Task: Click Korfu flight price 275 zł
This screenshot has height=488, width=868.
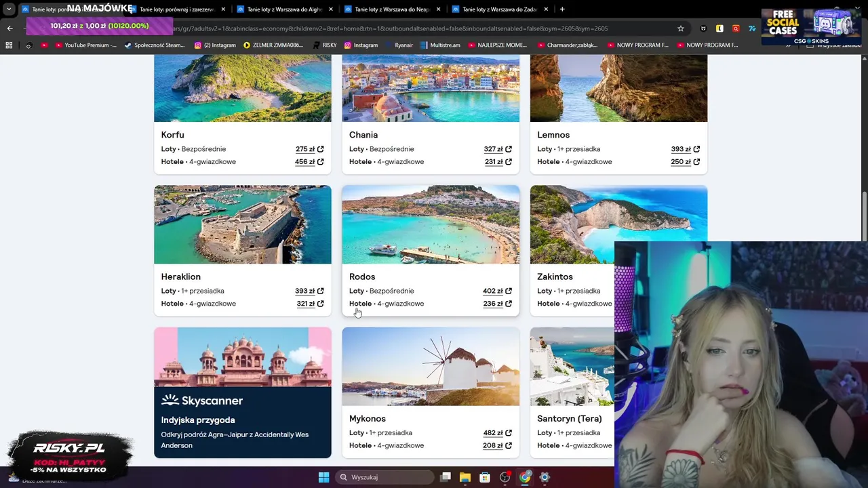Action: 305,149
